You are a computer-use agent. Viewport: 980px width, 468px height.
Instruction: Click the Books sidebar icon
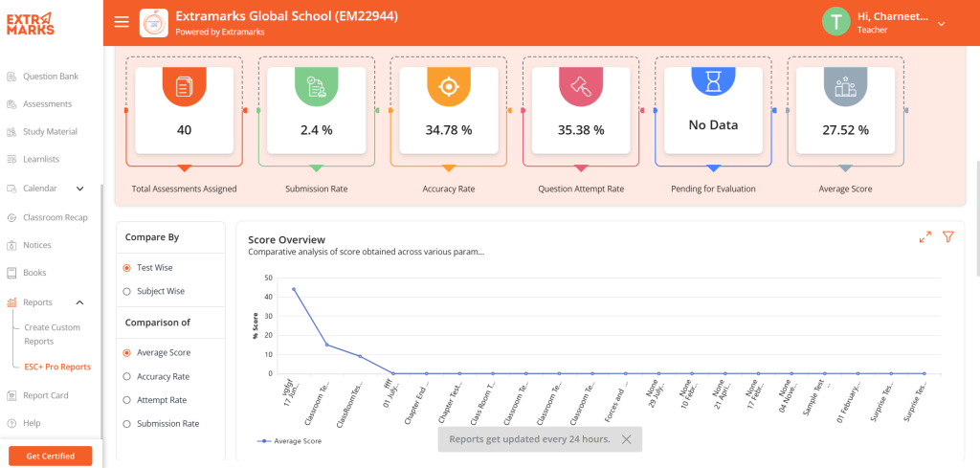click(x=11, y=273)
